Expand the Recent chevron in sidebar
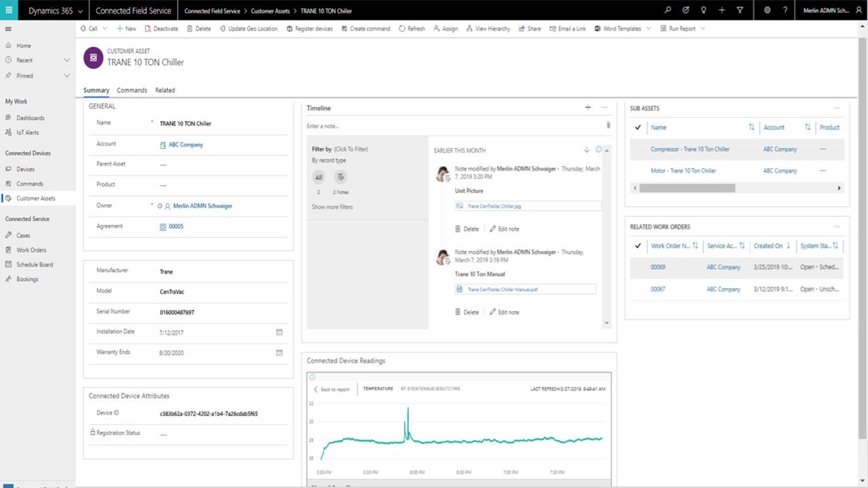 pyautogui.click(x=66, y=60)
